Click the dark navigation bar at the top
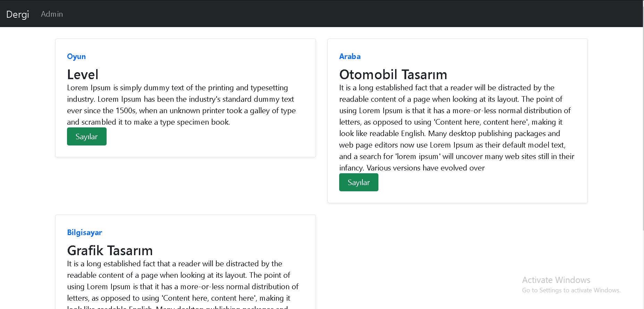Screen dimensions: 644x309 (x=312, y=13)
